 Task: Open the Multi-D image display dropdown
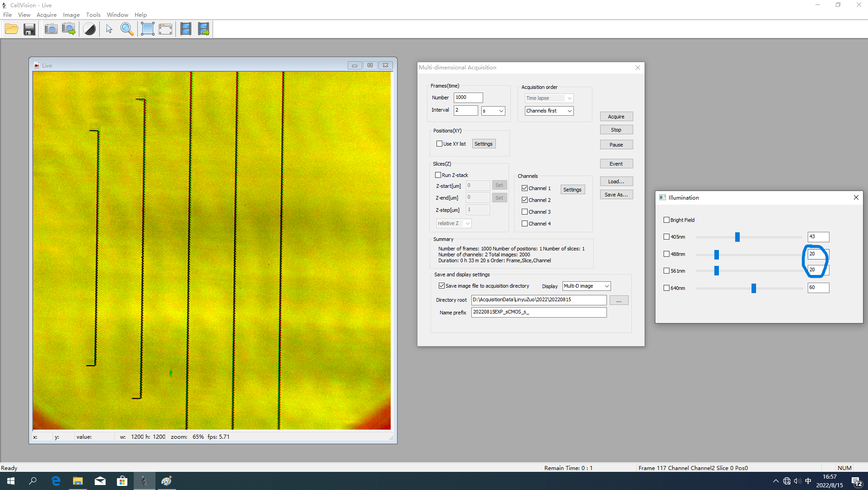(586, 286)
